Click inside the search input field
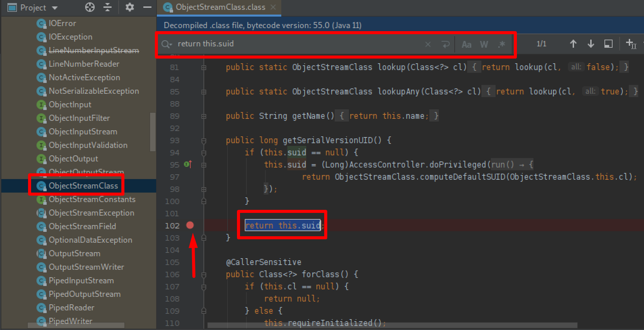Image resolution: width=644 pixels, height=330 pixels. (x=287, y=44)
